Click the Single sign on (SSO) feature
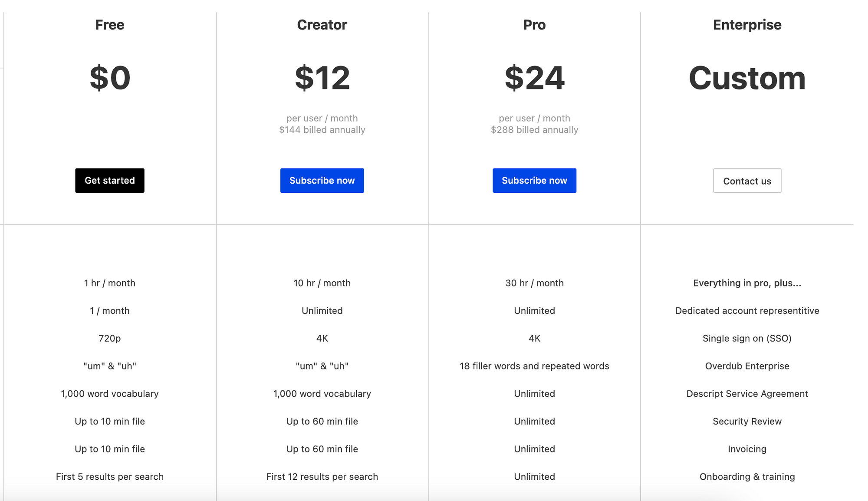This screenshot has width=868, height=501. click(747, 338)
